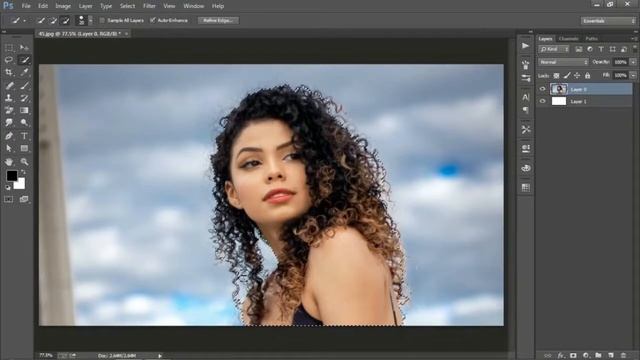Open the Select menu
This screenshot has width=640, height=360.
point(127,6)
